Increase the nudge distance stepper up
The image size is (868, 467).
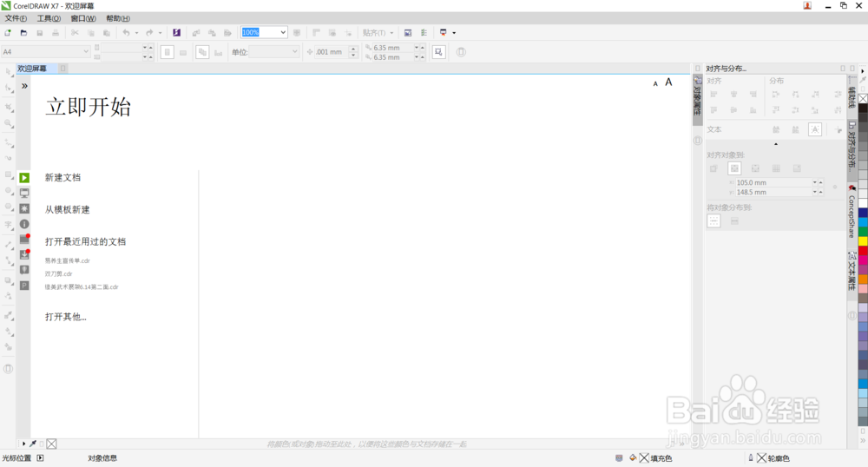click(354, 49)
